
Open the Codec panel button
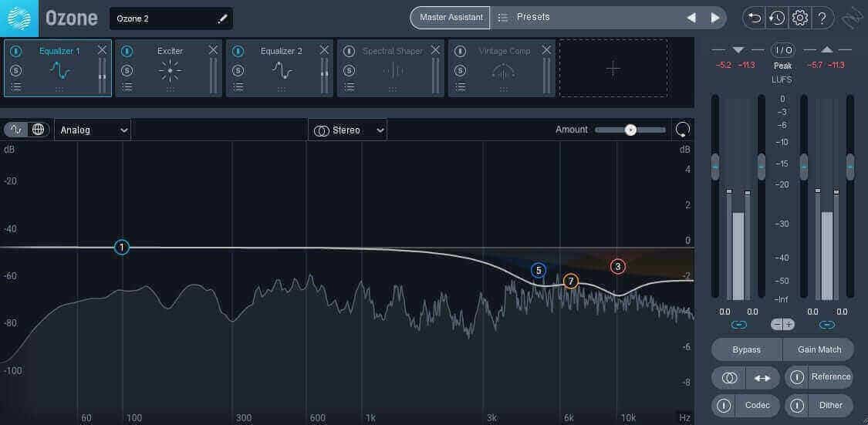758,406
